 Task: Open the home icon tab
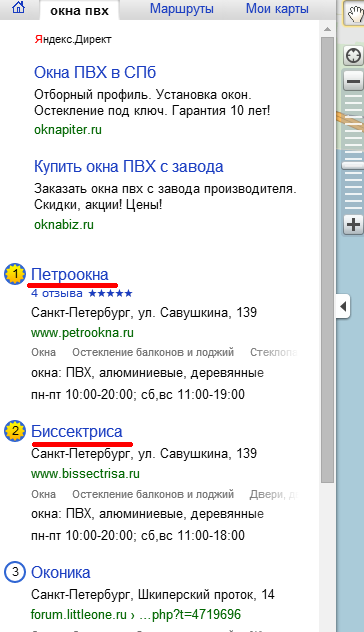click(x=19, y=8)
